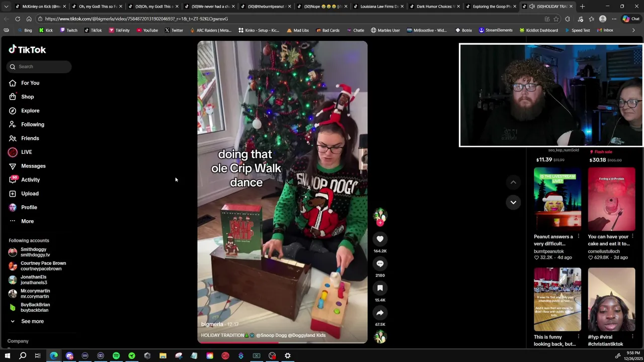
Task: Open the sound disc avatar icon
Action: point(380,337)
